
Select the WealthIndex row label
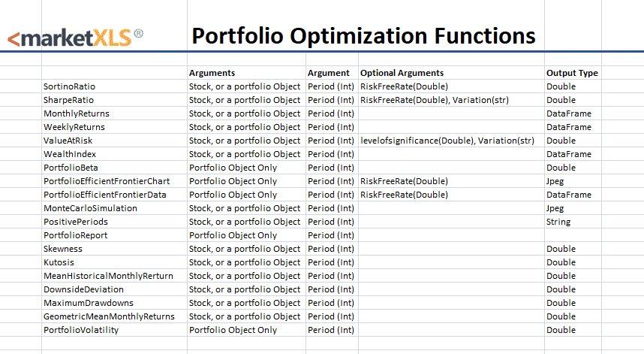[x=69, y=154]
